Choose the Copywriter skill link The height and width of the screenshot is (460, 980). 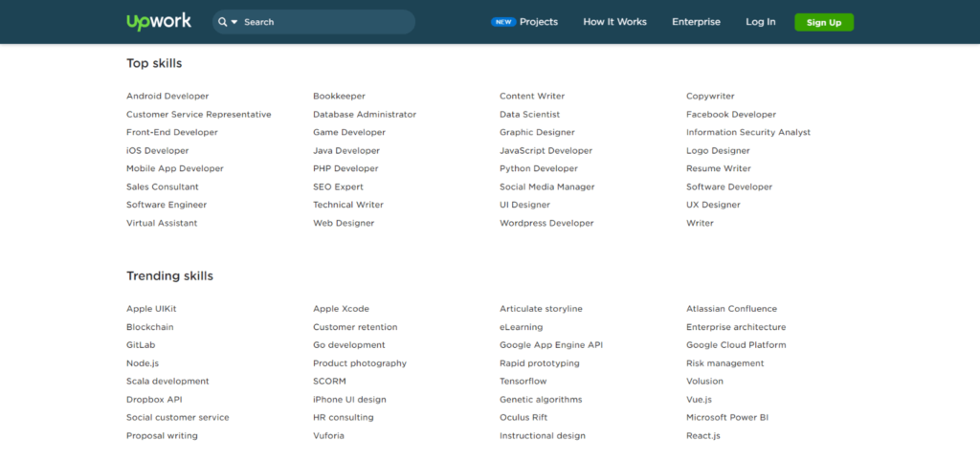(x=710, y=96)
